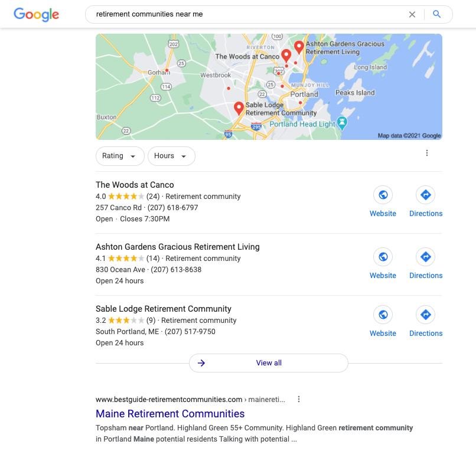The height and width of the screenshot is (451, 476).
Task: Open three-dot menu next to bestguide result URL
Action: point(299,399)
